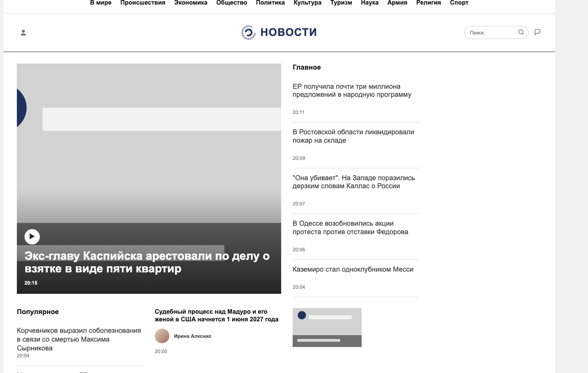Image resolution: width=588 pixels, height=373 pixels.
Task: Open the В мире section
Action: tap(101, 3)
